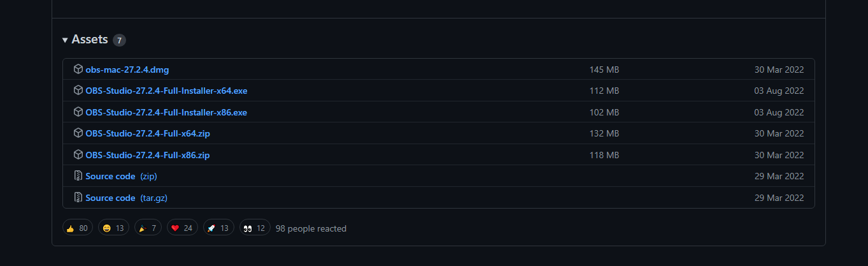Click package icon next to Full-x64.zip
Image resolution: width=868 pixels, height=266 pixels.
pyautogui.click(x=78, y=133)
